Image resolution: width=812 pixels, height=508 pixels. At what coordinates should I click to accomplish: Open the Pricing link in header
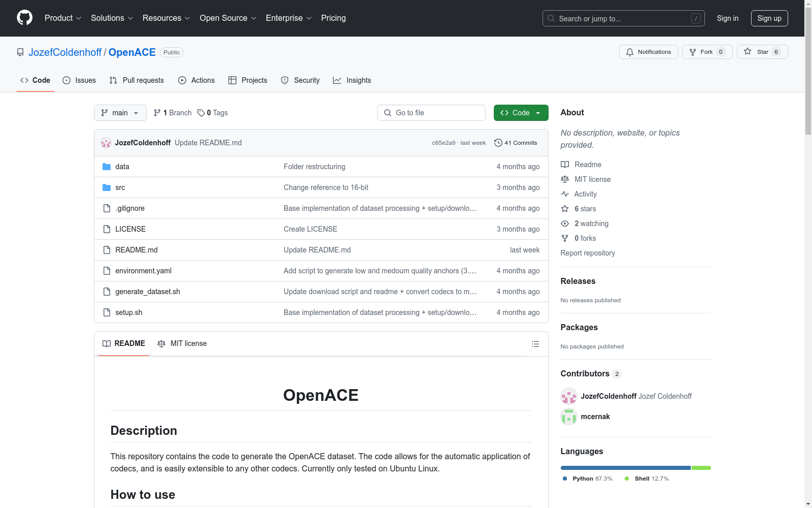(x=333, y=18)
